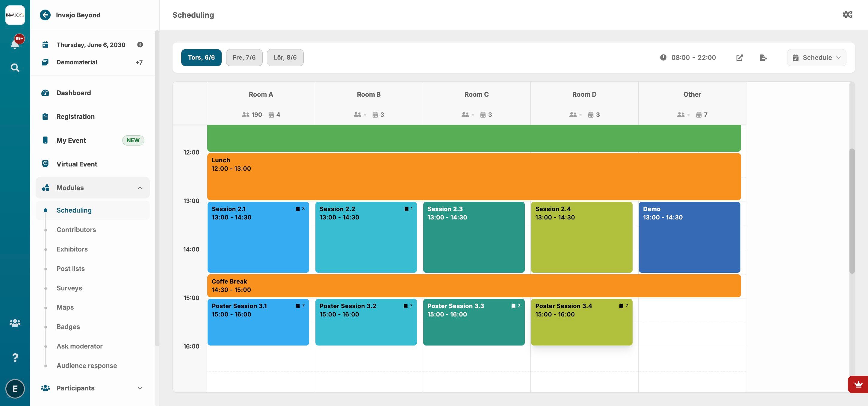The height and width of the screenshot is (406, 868).
Task: Switch to the Lör, 8/6 day tab
Action: point(285,57)
